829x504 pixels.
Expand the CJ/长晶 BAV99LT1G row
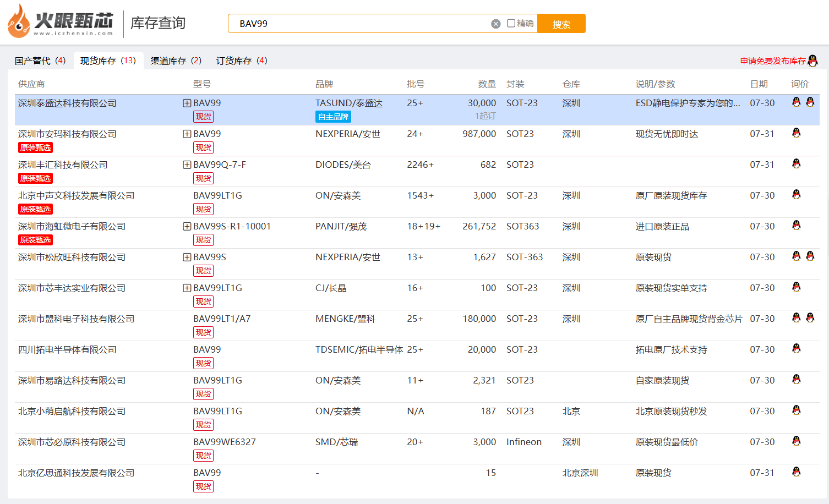coord(187,288)
